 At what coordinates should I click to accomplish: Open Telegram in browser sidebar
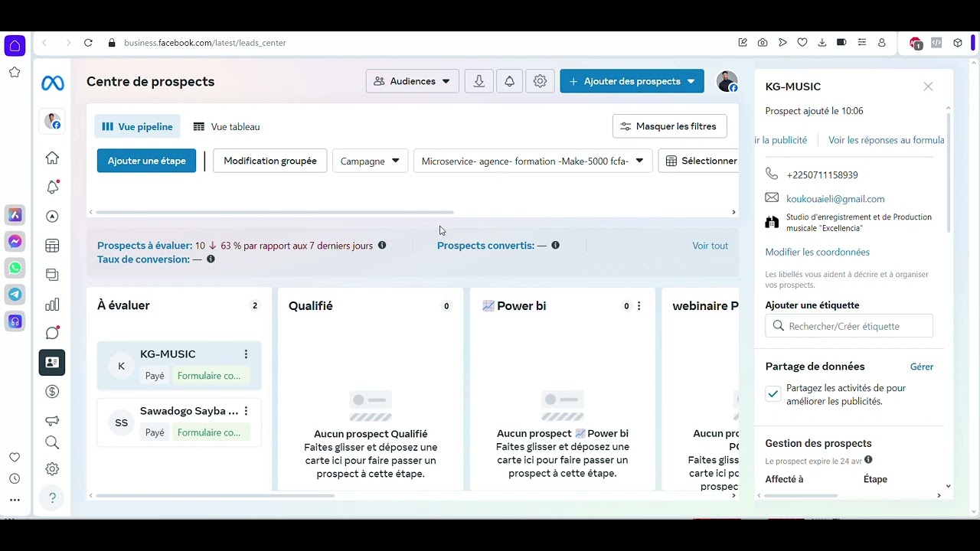(15, 295)
